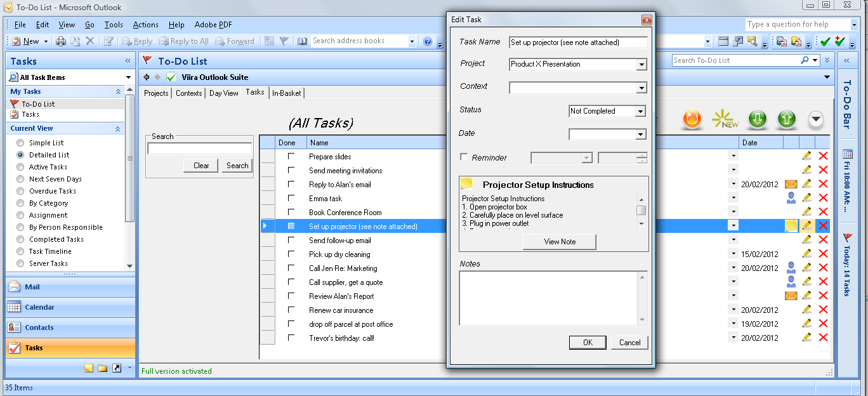Open the Status dropdown showing Not Completed
Screen dimensions: 868x396
[x=640, y=111]
